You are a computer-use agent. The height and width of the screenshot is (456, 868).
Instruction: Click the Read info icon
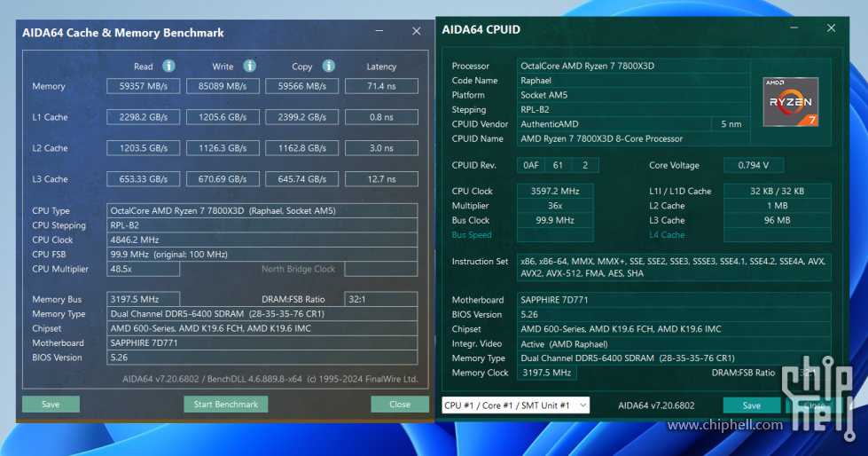click(x=168, y=66)
